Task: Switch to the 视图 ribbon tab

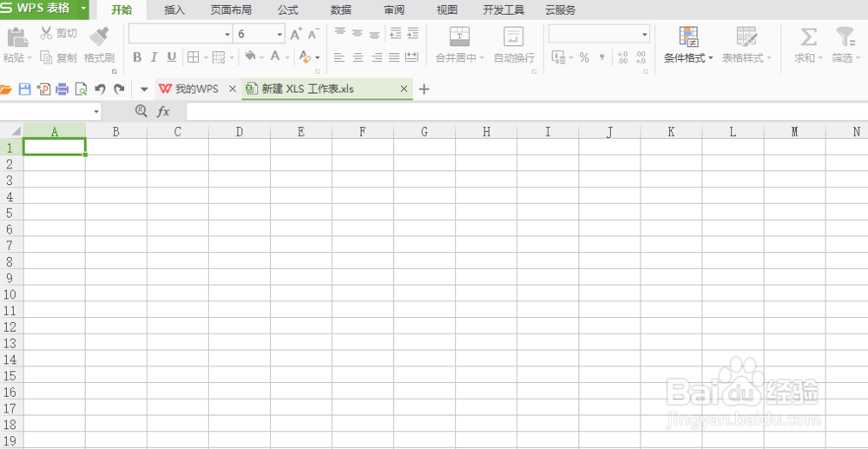Action: pyautogui.click(x=447, y=10)
